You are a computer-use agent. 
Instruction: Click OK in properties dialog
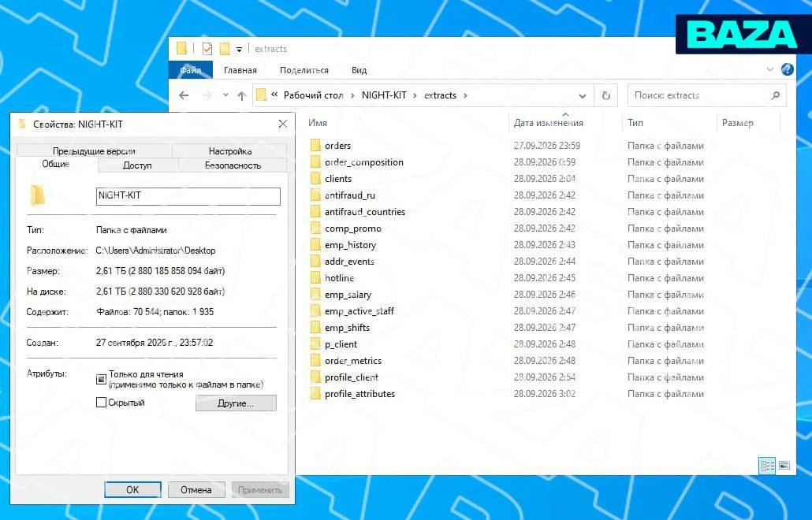pos(132,489)
